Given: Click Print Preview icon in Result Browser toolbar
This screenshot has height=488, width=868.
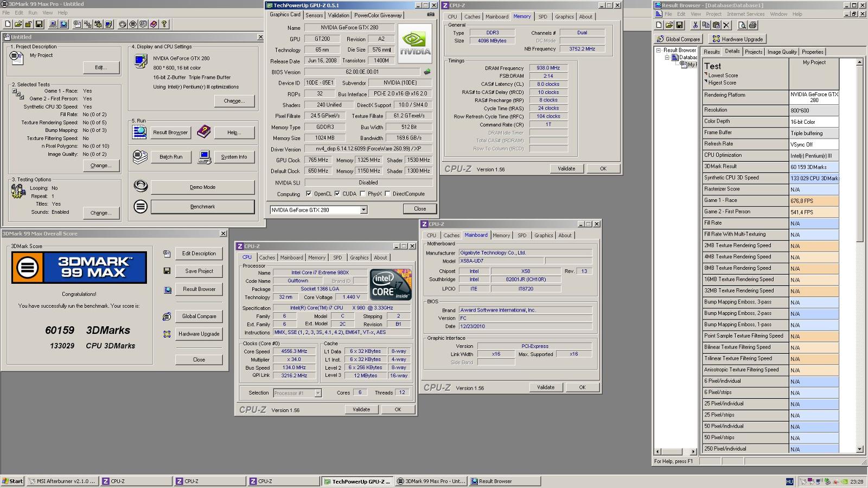Looking at the screenshot, I should [742, 25].
